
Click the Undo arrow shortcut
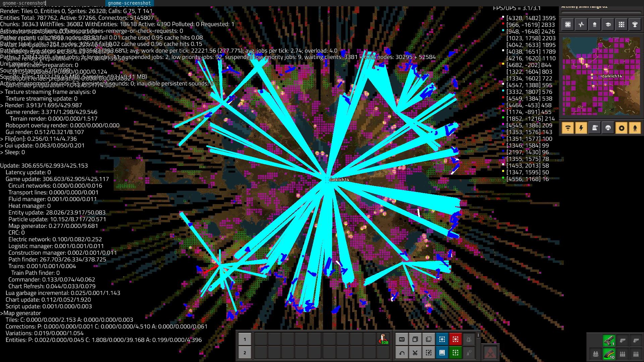click(x=402, y=353)
